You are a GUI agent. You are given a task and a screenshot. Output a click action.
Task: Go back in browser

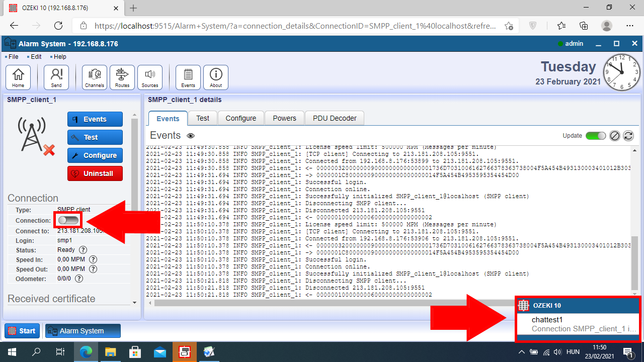coord(14,26)
